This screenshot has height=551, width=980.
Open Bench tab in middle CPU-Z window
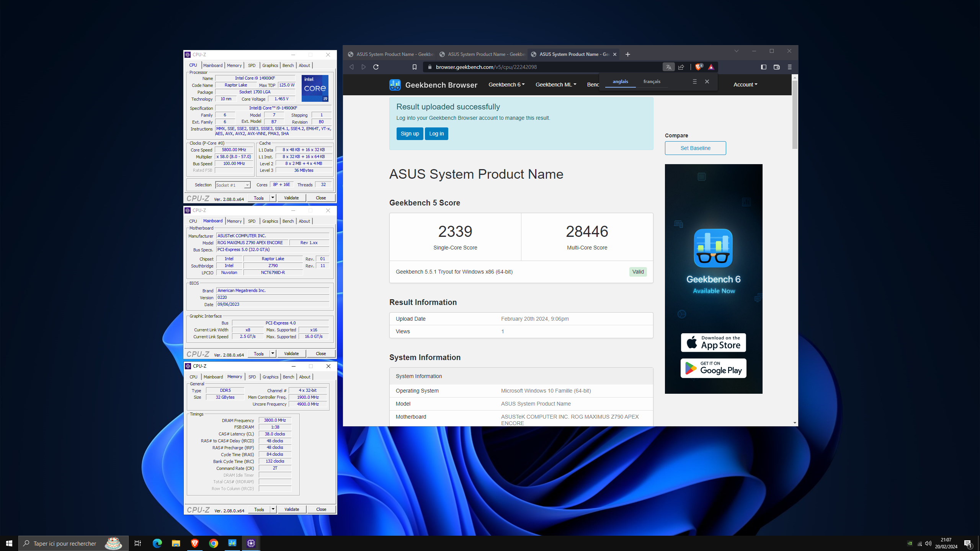tap(288, 221)
